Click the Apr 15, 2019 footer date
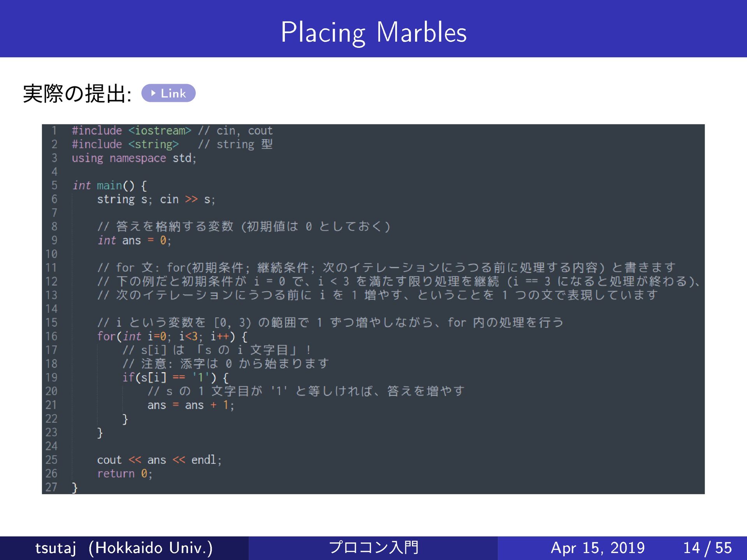The width and height of the screenshot is (747, 560). point(598,548)
